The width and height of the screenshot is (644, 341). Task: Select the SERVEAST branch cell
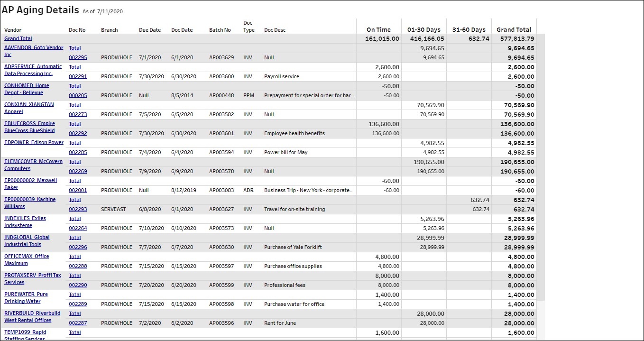point(114,209)
